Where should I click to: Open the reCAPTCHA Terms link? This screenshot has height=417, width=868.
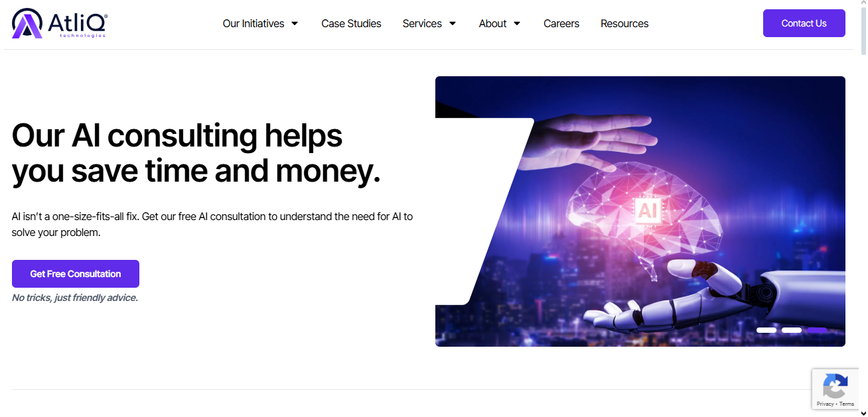coord(847,404)
